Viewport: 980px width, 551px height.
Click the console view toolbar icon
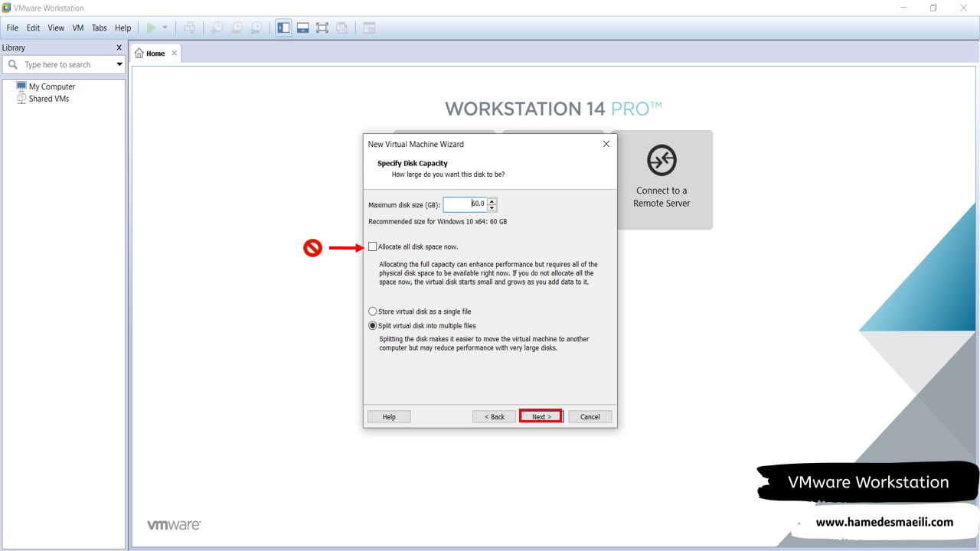pyautogui.click(x=369, y=28)
